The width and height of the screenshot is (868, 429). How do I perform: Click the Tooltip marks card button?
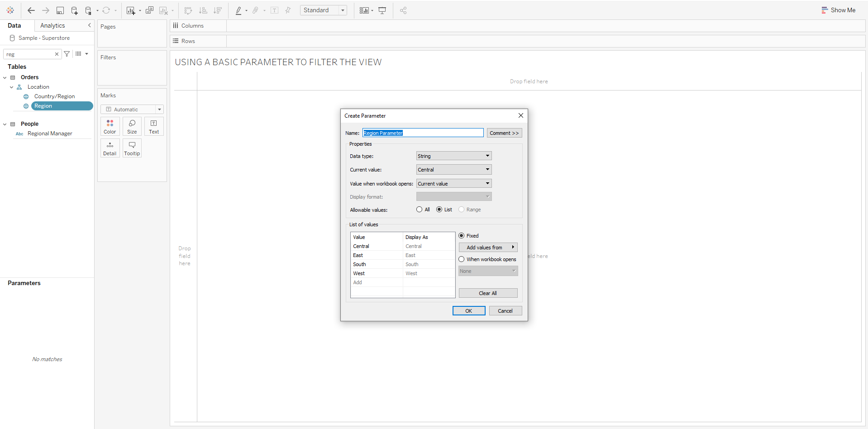[132, 148]
